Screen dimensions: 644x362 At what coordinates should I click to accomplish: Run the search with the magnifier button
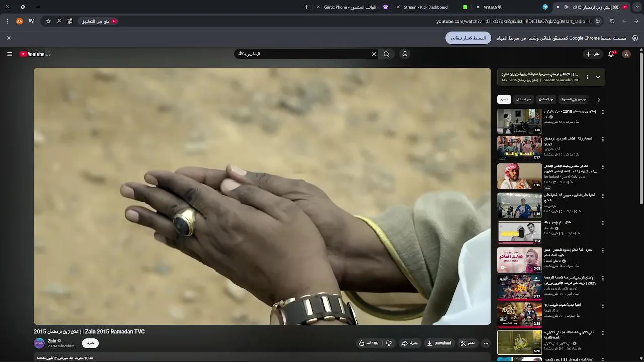coord(386,54)
